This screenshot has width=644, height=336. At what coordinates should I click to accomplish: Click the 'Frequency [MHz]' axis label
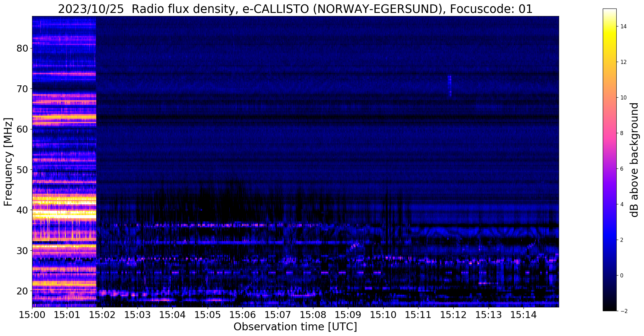[8, 162]
